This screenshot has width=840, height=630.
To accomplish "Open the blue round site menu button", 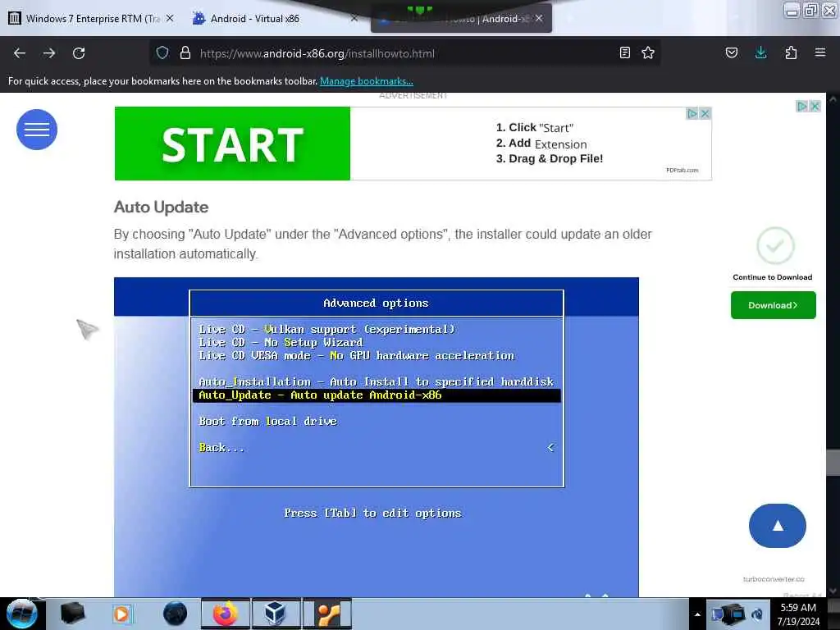I will tap(37, 130).
